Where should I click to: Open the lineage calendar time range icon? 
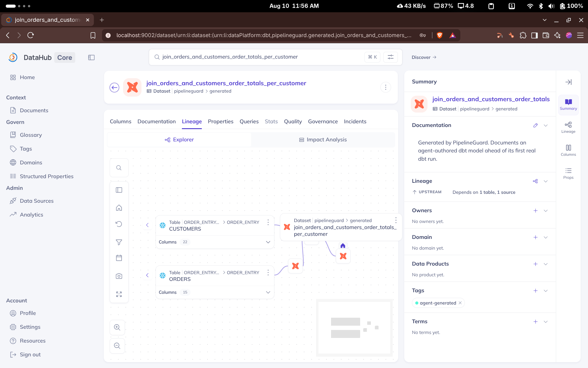click(x=119, y=258)
